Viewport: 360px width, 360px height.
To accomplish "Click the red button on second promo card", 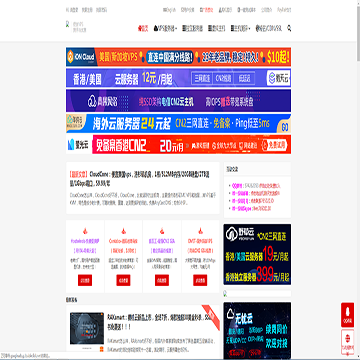I will (x=123, y=280).
